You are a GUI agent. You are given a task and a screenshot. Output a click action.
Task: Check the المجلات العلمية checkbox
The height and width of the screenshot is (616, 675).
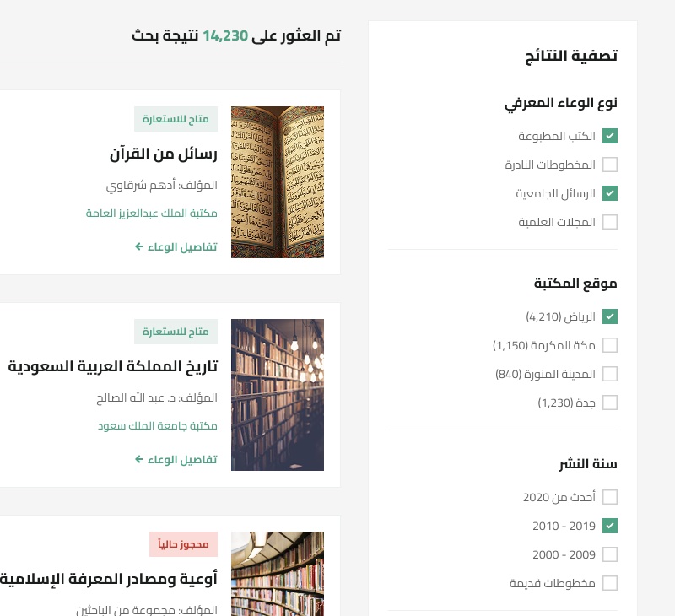pyautogui.click(x=609, y=222)
